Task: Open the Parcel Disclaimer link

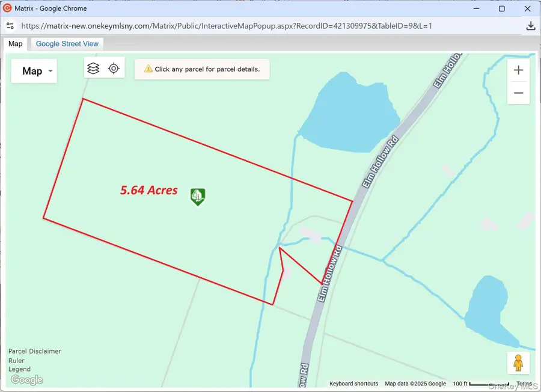Action: tap(35, 351)
